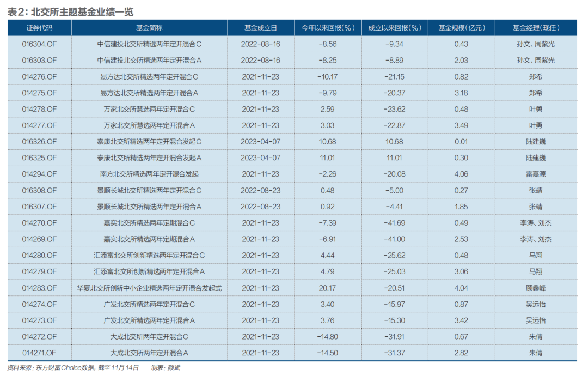Click the 2023-04-07 date in the 016326.OF row

click(261, 142)
